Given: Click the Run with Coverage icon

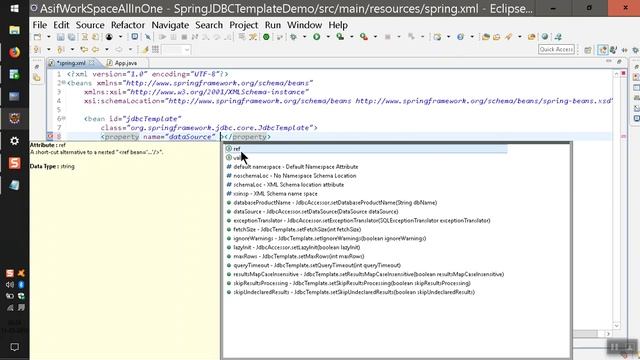Looking at the screenshot, I should (x=340, y=37).
